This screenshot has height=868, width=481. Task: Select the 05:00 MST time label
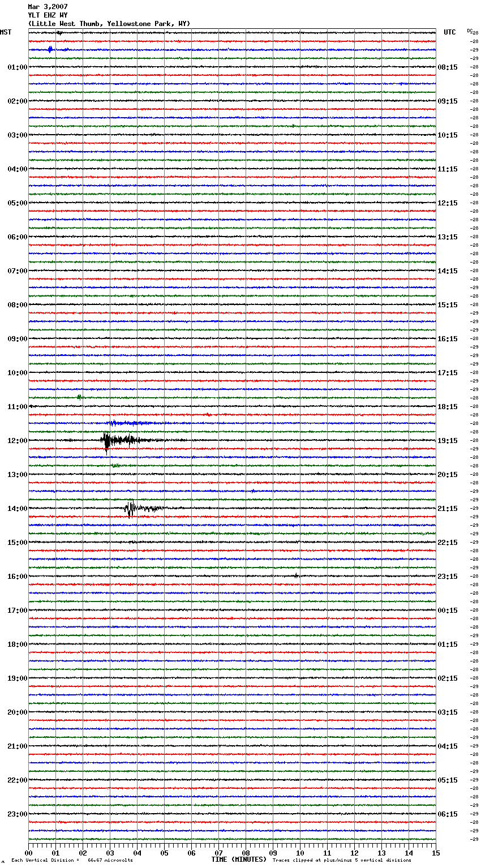(18, 203)
